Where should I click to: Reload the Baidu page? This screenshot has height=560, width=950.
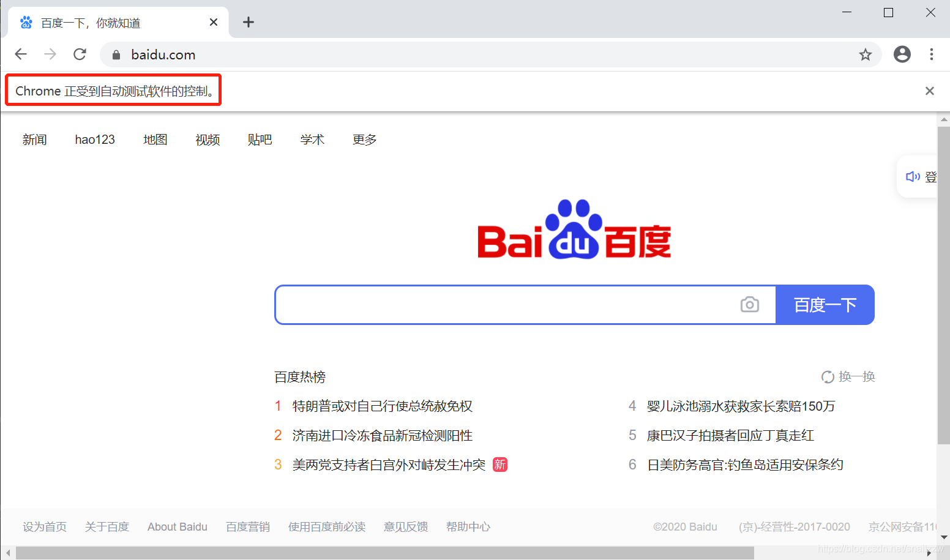pos(80,54)
